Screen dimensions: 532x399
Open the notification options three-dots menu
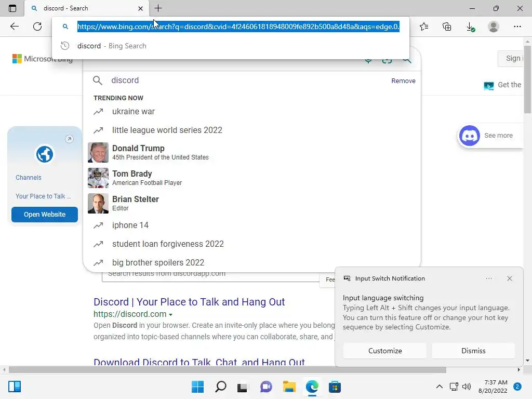click(488, 278)
